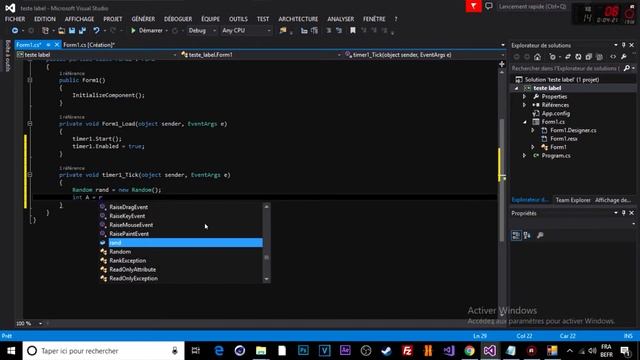Click the Démarrer start button
Viewport: 640px width, 360px height.
(x=147, y=31)
